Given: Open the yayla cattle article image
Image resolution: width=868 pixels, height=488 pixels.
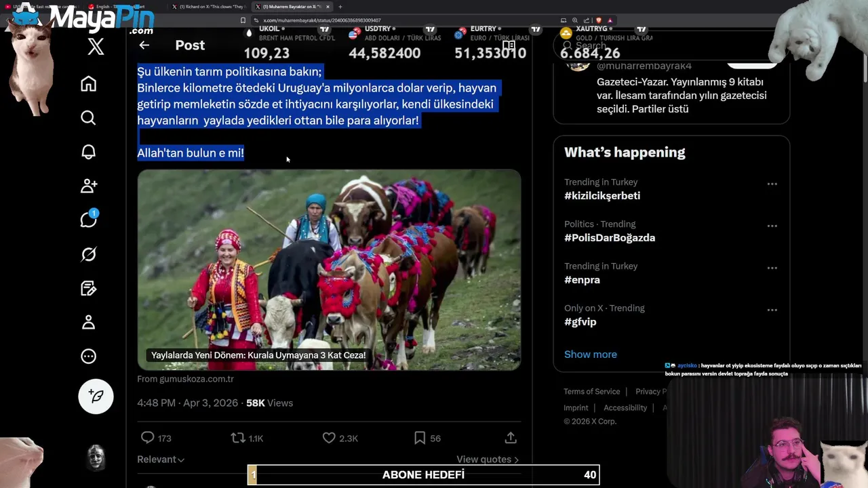Looking at the screenshot, I should (x=329, y=270).
